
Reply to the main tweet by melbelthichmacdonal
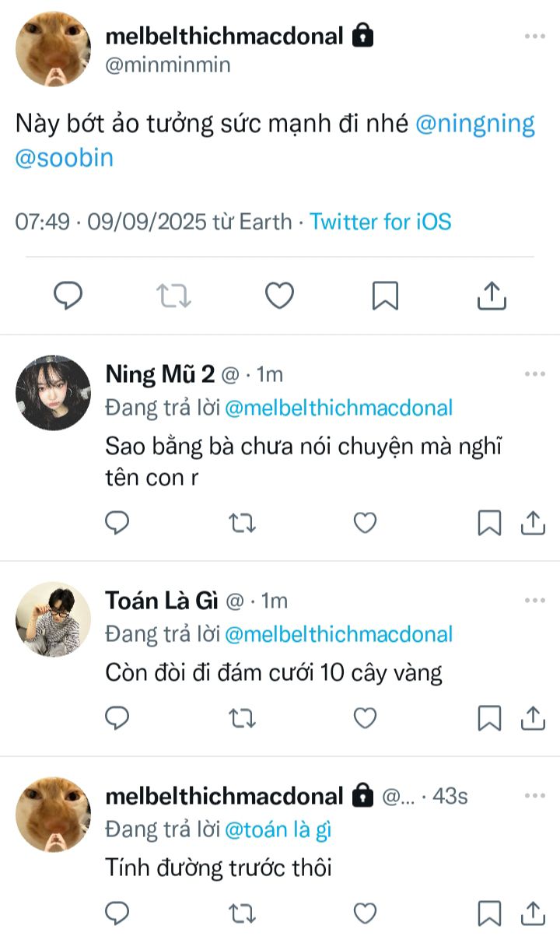pyautogui.click(x=68, y=296)
